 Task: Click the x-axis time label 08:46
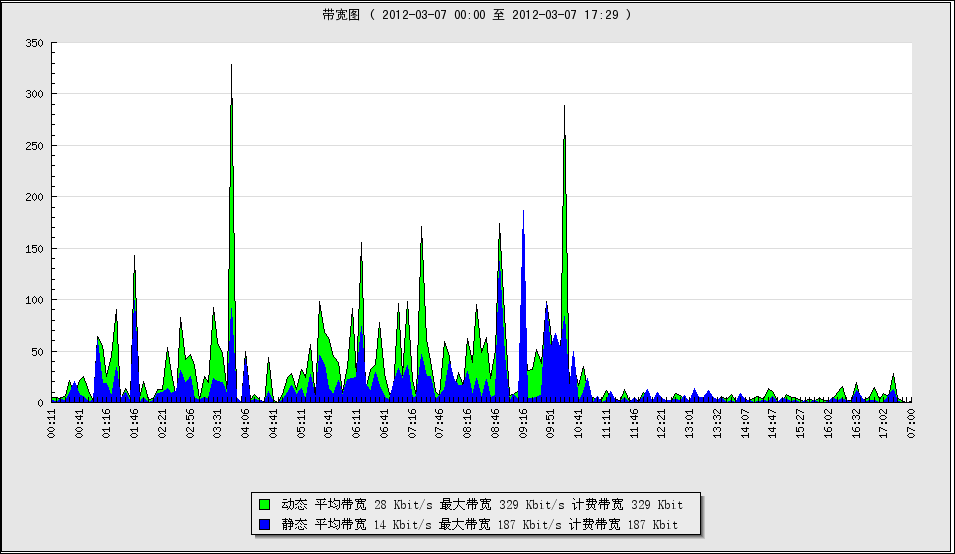pos(495,423)
